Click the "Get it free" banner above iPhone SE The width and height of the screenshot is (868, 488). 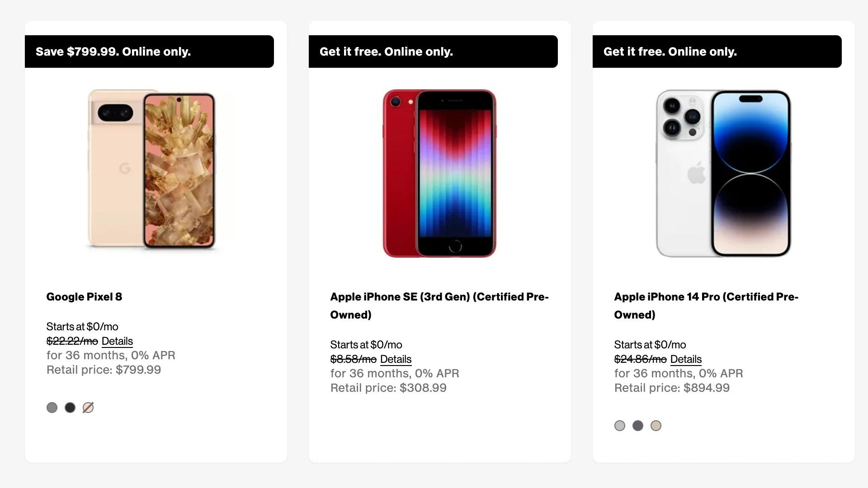(x=433, y=52)
